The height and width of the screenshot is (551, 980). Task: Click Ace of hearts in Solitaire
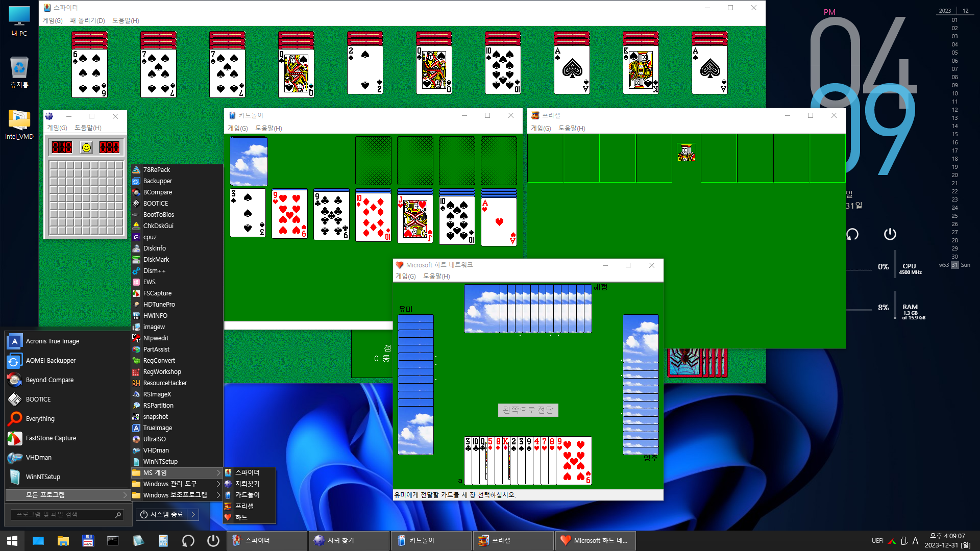point(499,222)
